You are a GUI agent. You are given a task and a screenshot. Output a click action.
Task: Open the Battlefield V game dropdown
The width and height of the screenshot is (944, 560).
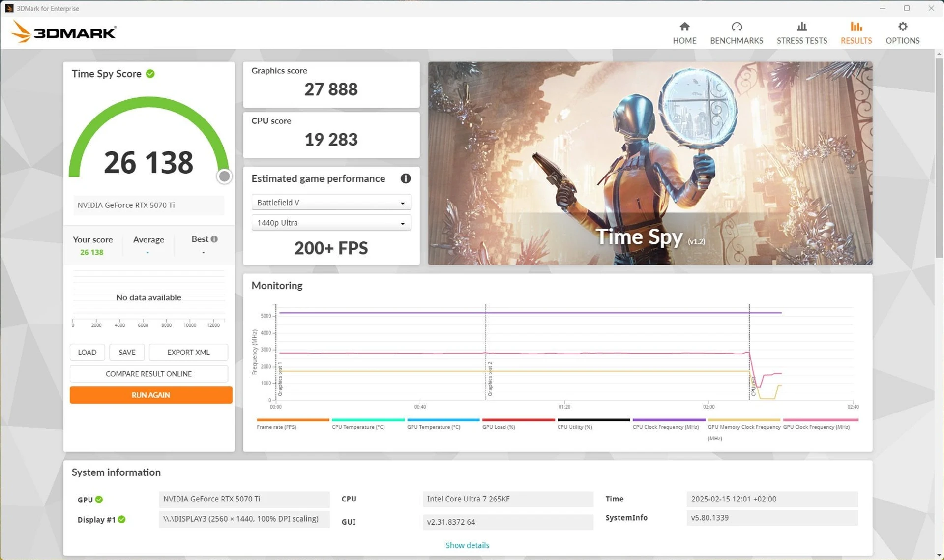click(x=331, y=202)
